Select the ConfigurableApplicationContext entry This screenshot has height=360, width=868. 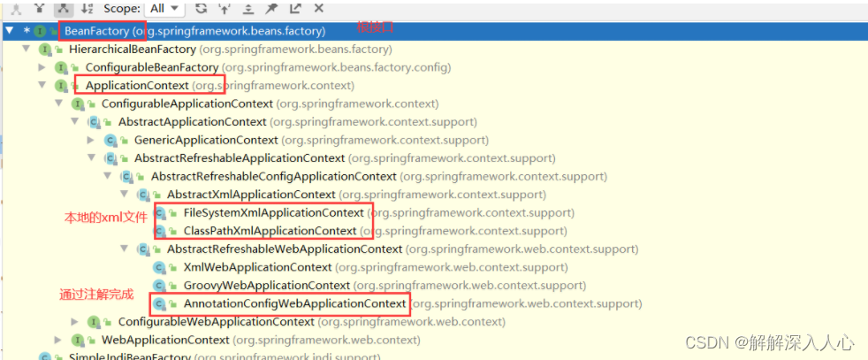pyautogui.click(x=270, y=103)
